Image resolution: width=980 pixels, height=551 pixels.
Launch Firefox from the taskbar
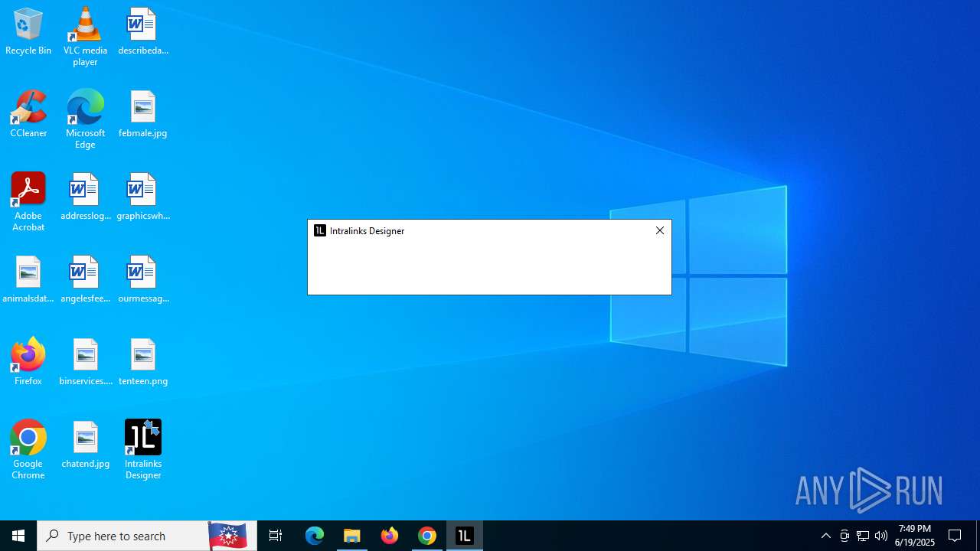390,536
